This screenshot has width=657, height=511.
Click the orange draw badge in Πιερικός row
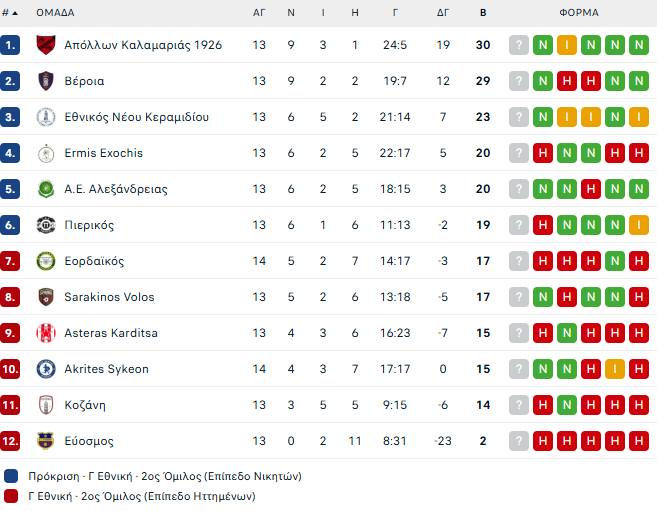(x=638, y=225)
